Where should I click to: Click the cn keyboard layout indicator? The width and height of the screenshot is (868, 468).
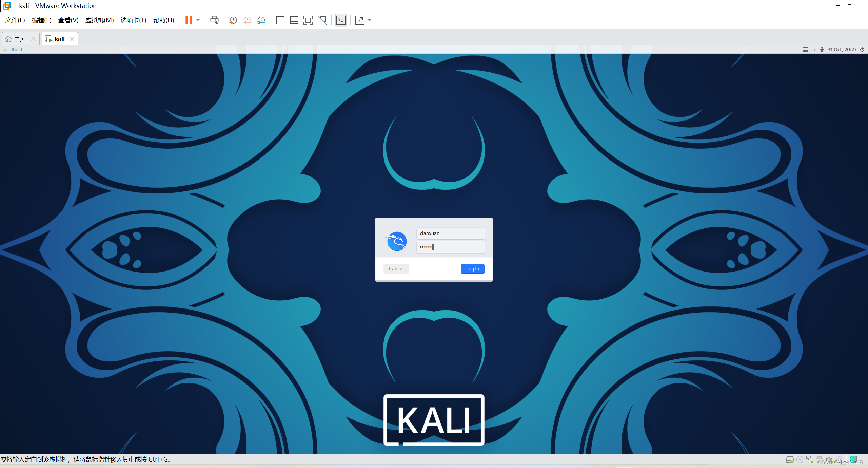click(x=814, y=50)
